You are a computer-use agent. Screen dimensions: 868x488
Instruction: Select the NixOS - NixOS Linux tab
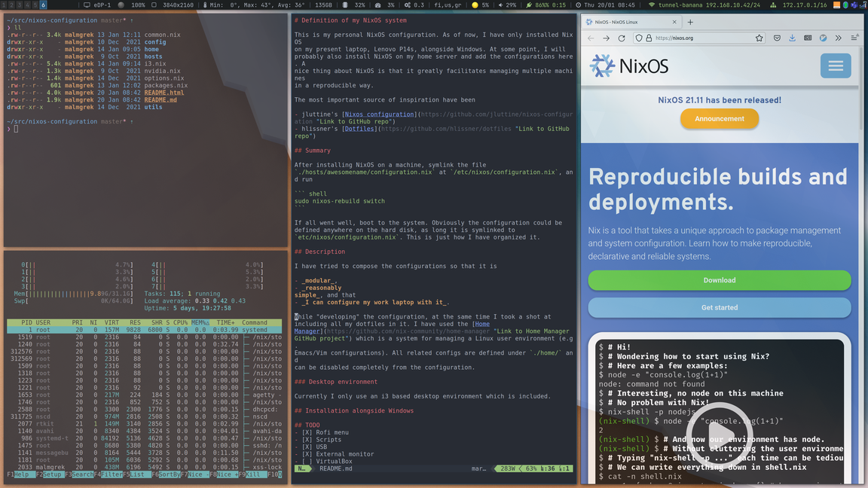pos(631,22)
